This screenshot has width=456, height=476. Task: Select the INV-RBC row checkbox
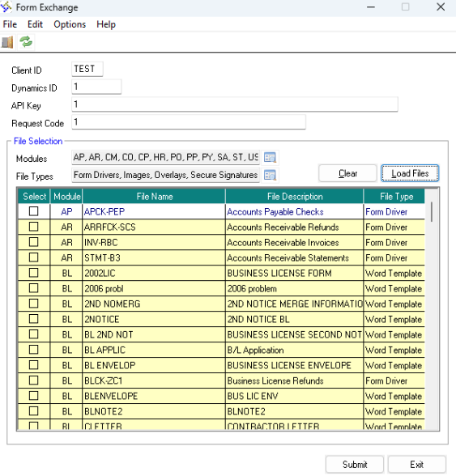(x=34, y=242)
